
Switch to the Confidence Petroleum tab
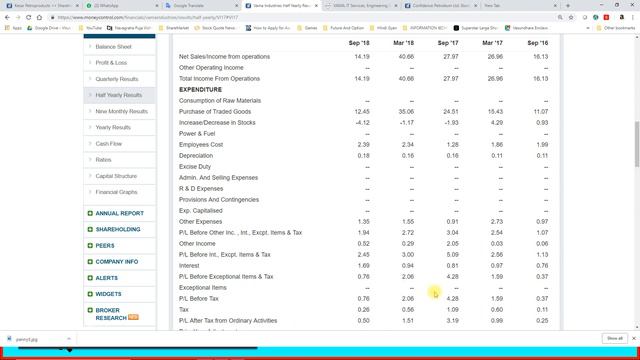click(440, 6)
